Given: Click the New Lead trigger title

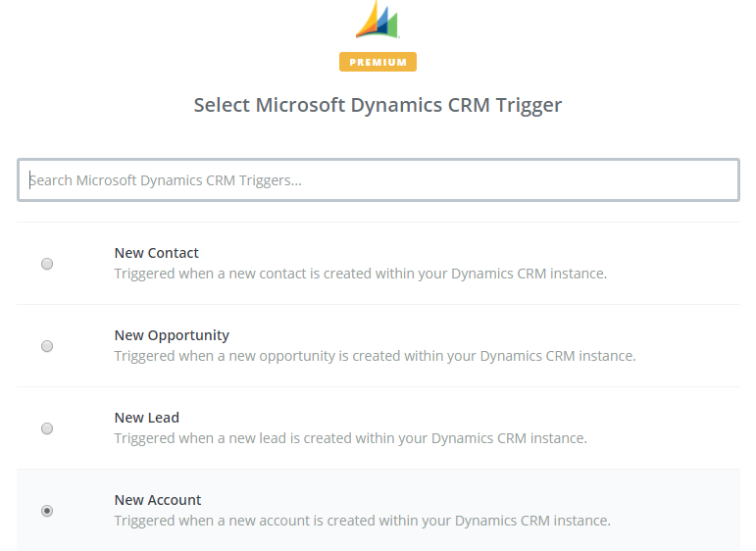Looking at the screenshot, I should pos(146,418).
